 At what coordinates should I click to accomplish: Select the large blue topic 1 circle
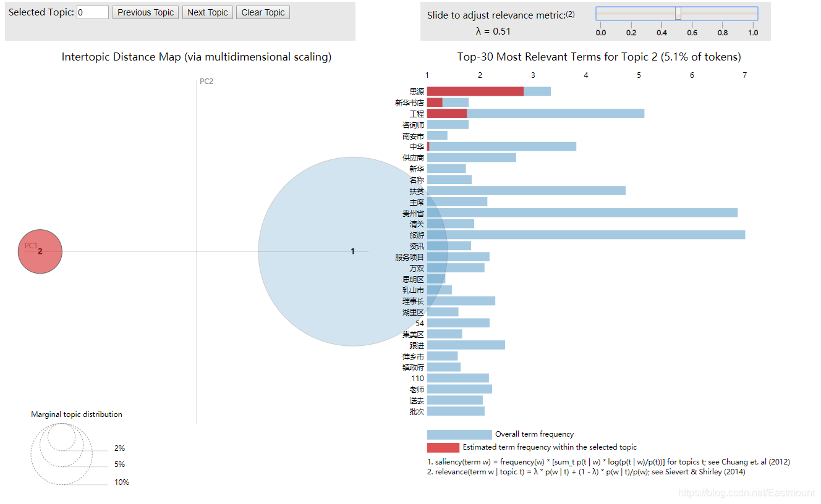pos(352,251)
